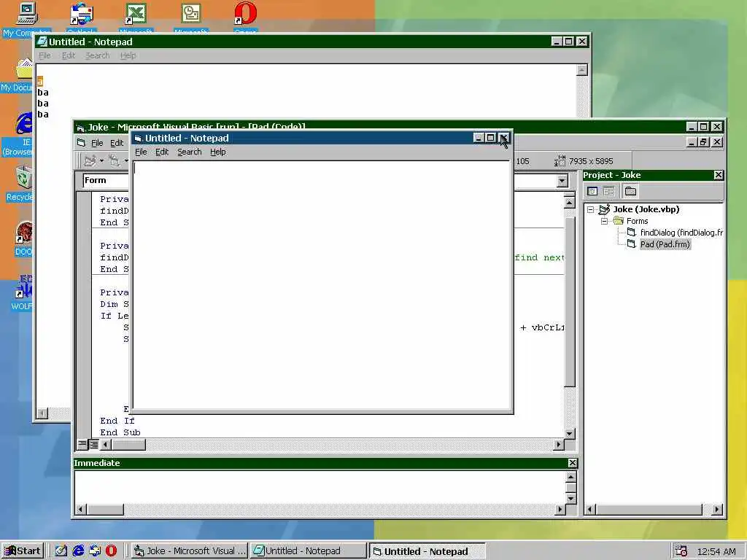Close the Project - Joke panel

point(719,175)
